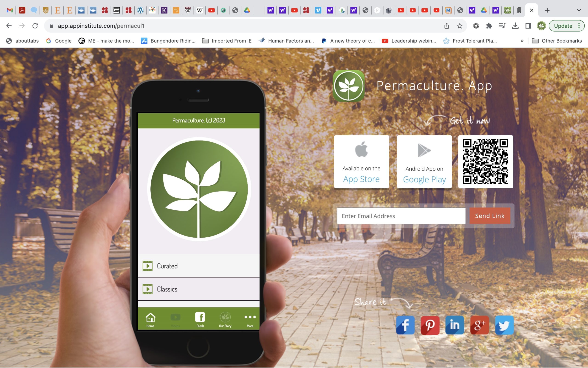Open the 'A new theory of c...' bookmark
Viewport: 588px width, 368px height.
click(x=348, y=41)
